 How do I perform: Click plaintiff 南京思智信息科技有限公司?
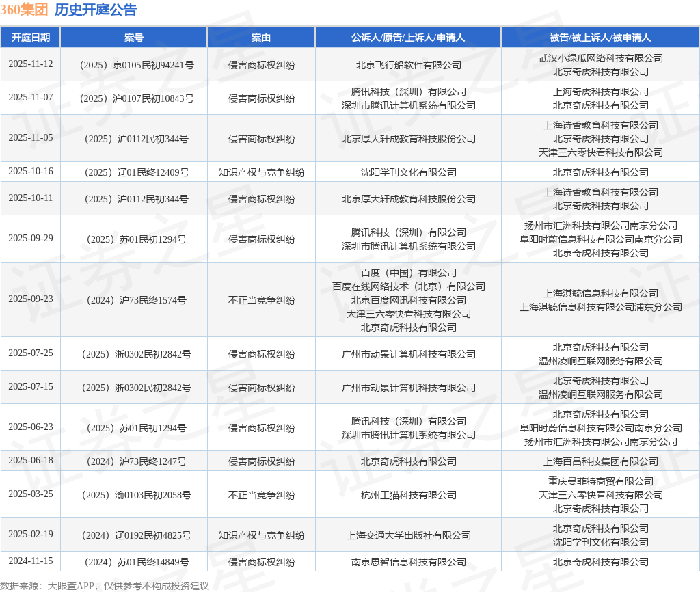(408, 562)
